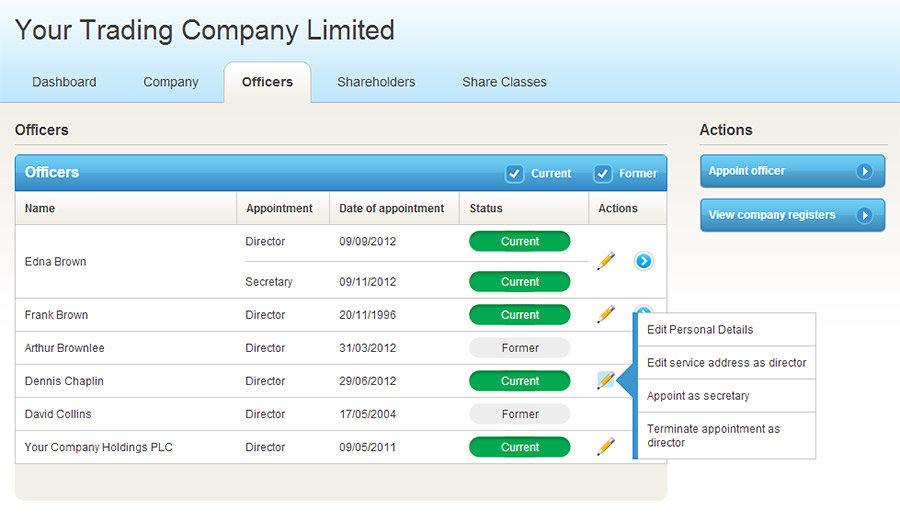The image size is (900, 532).
Task: Uncheck the Former officers checkbox
Action: [x=603, y=173]
